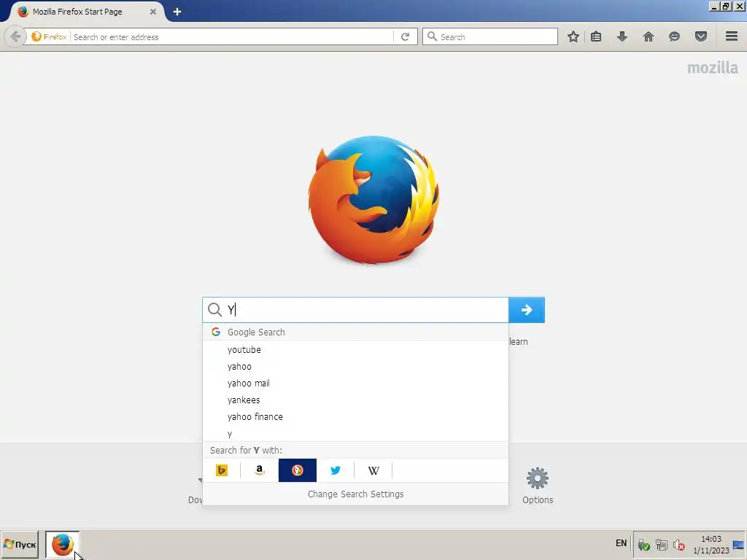The image size is (747, 560).
Task: Click Firefox taskbar button
Action: (63, 544)
